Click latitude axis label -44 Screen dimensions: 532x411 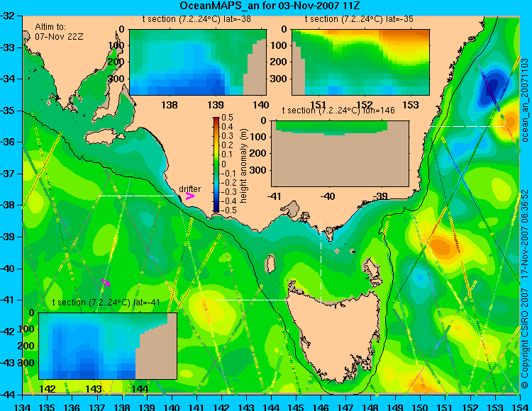click(x=7, y=395)
